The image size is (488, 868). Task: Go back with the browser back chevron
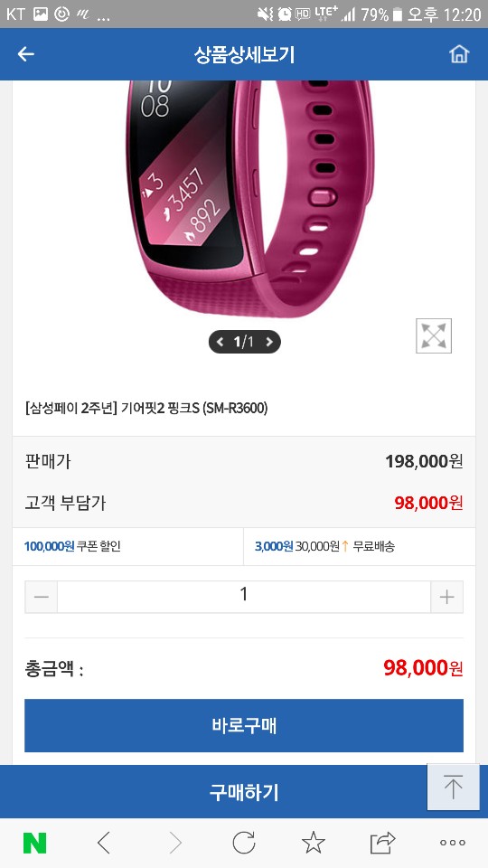tap(104, 843)
